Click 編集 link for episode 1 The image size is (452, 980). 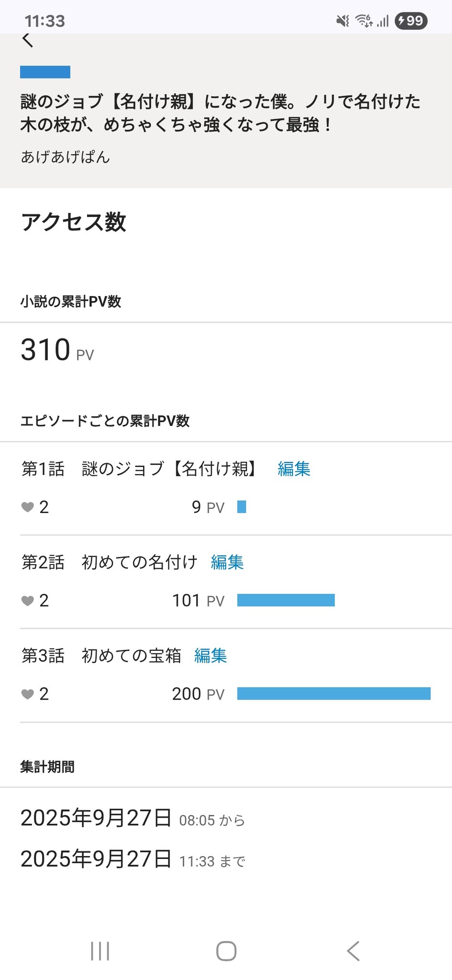pos(294,468)
